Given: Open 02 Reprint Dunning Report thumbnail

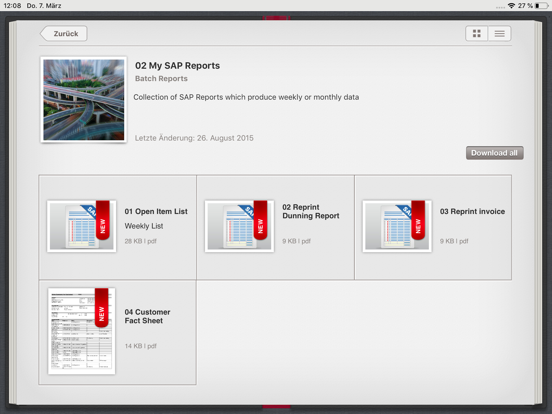Looking at the screenshot, I should click(x=239, y=226).
